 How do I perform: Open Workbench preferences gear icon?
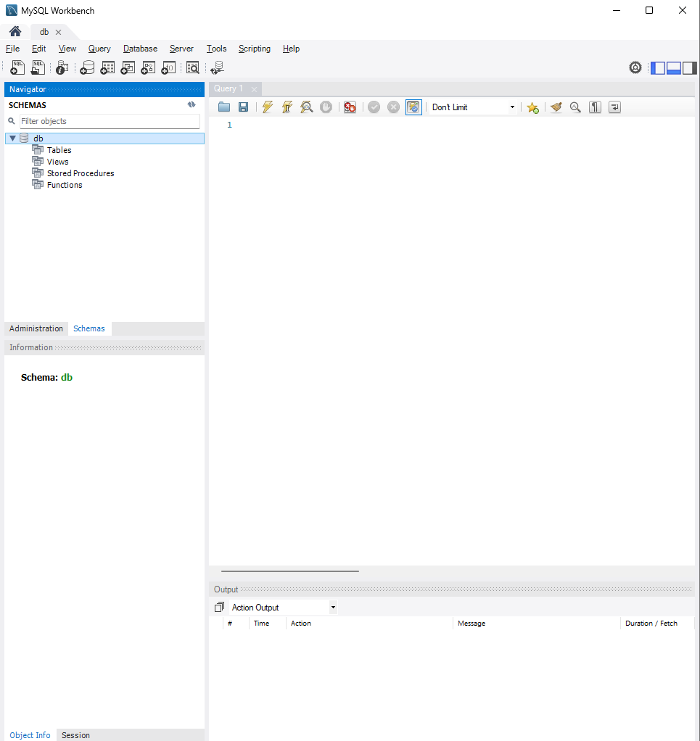[x=635, y=67]
